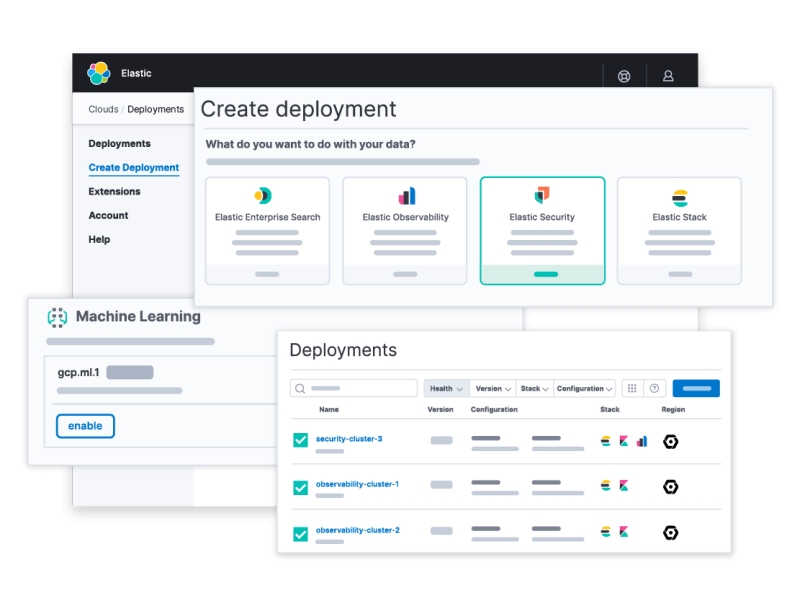The image size is (800, 605).
Task: Click the Elastic Enterprise Search card icon
Action: click(x=263, y=195)
